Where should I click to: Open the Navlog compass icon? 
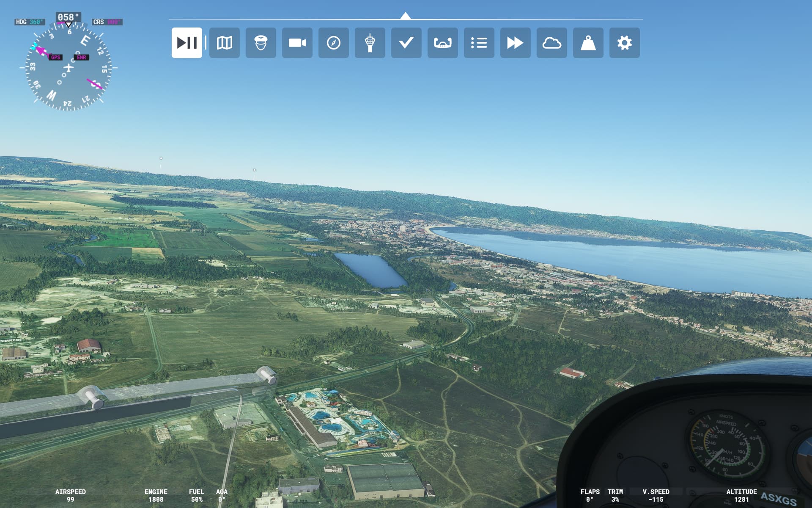click(x=333, y=43)
